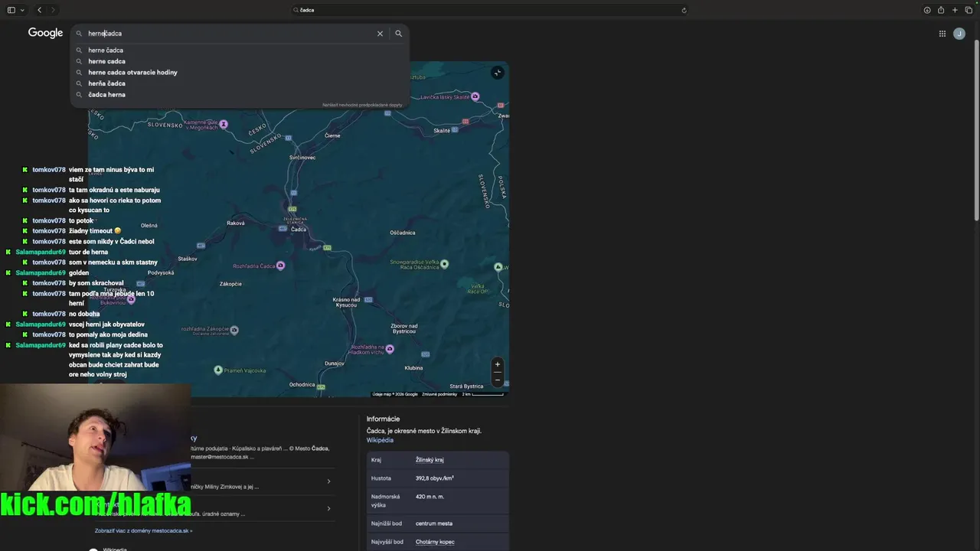The width and height of the screenshot is (980, 551).
Task: Select suggestion 'herne cadca otvaracie hodiny'
Action: coord(132,73)
